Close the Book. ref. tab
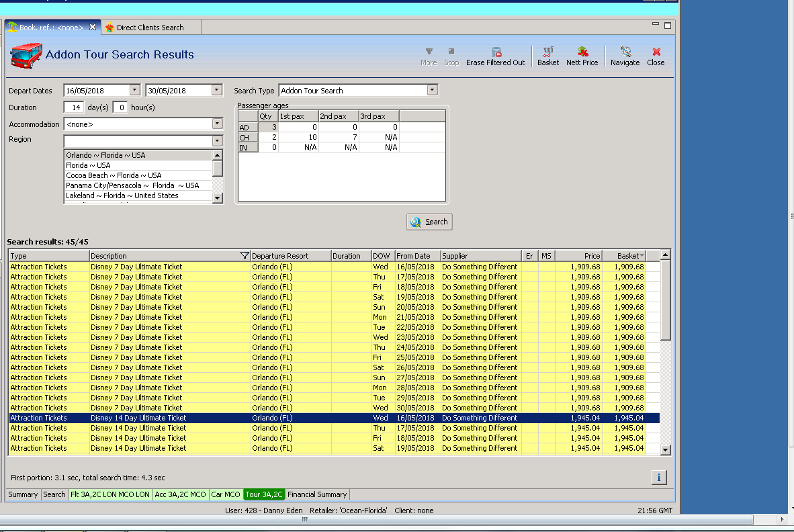Screen dimensions: 794x532 (x=93, y=27)
